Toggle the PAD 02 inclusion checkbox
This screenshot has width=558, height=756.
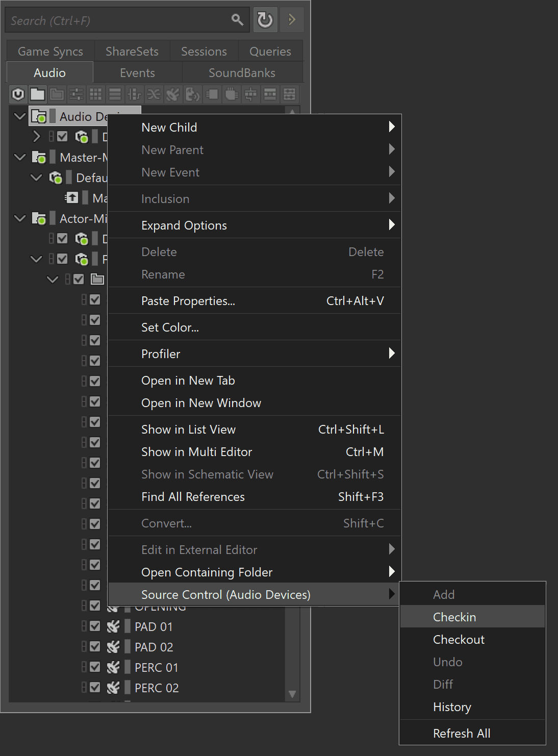coord(95,647)
